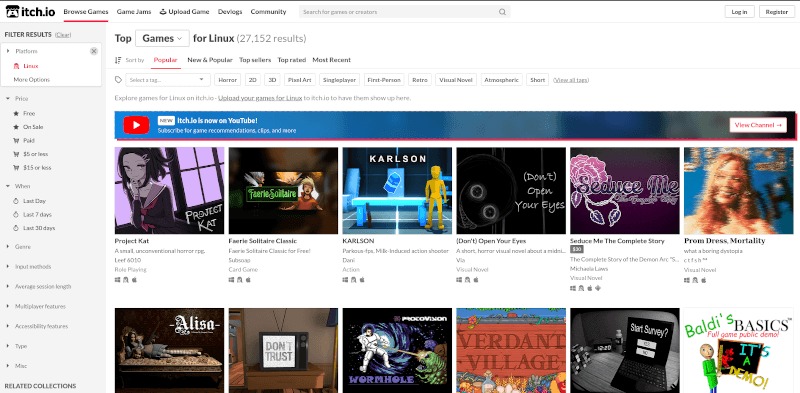Click the Linux platform icon under KARLSON
The height and width of the screenshot is (393, 800).
tap(353, 280)
